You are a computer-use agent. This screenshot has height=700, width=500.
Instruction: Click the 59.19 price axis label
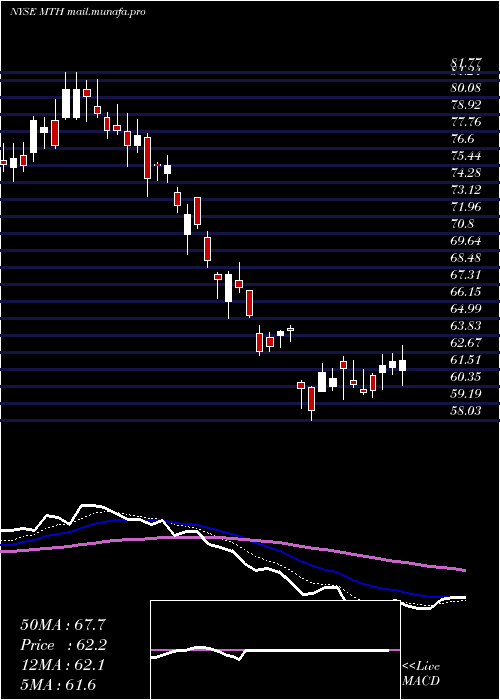[x=466, y=394]
